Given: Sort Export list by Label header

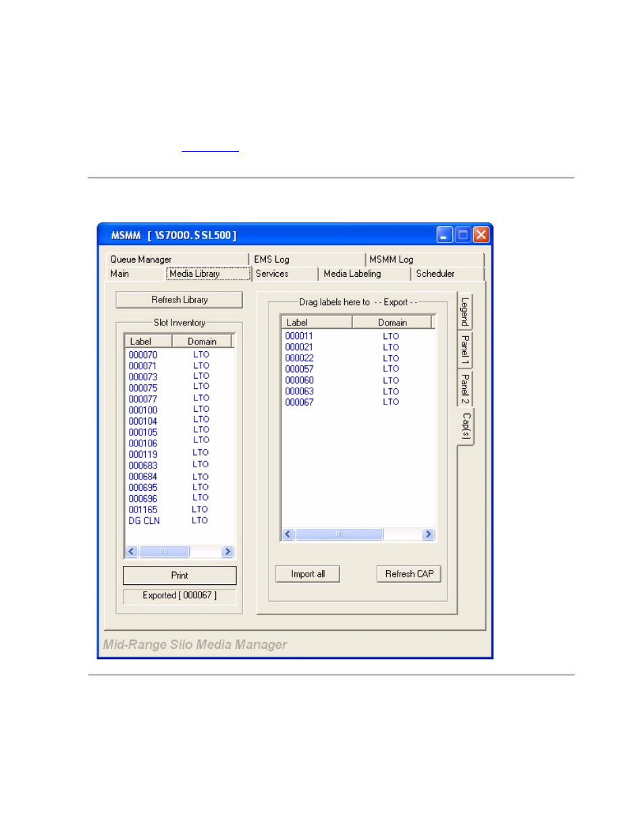Looking at the screenshot, I should (317, 323).
